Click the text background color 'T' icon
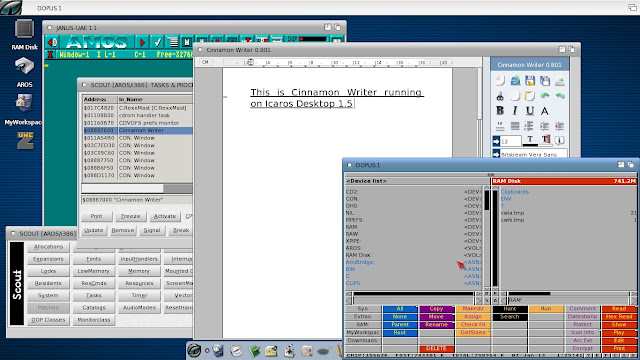This screenshot has height=360, width=640. [546, 140]
